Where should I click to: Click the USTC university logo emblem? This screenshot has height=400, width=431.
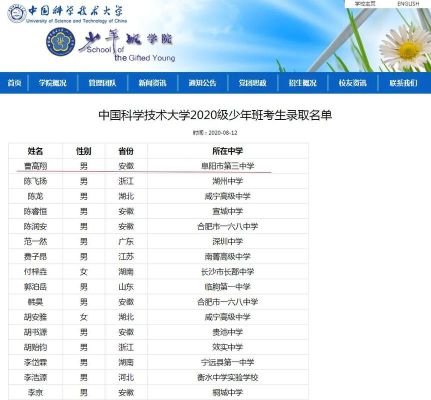(x=16, y=13)
